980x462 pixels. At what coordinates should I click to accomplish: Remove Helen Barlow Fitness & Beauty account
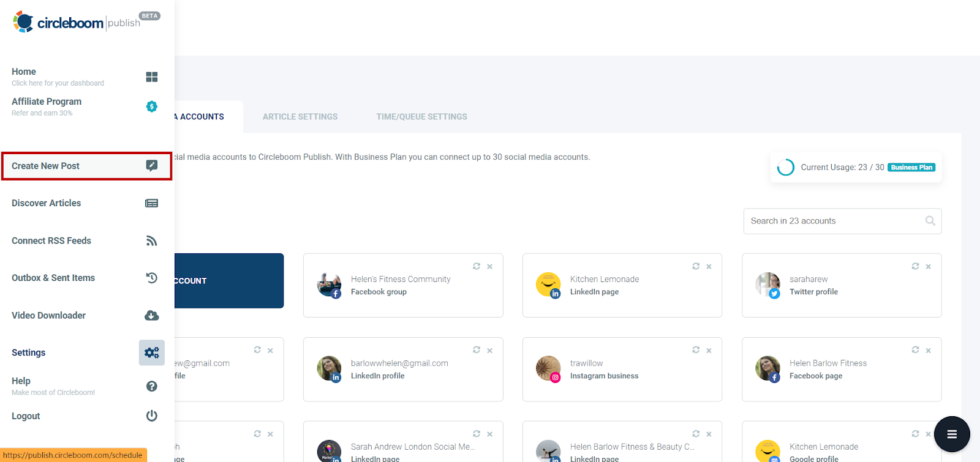coord(709,434)
